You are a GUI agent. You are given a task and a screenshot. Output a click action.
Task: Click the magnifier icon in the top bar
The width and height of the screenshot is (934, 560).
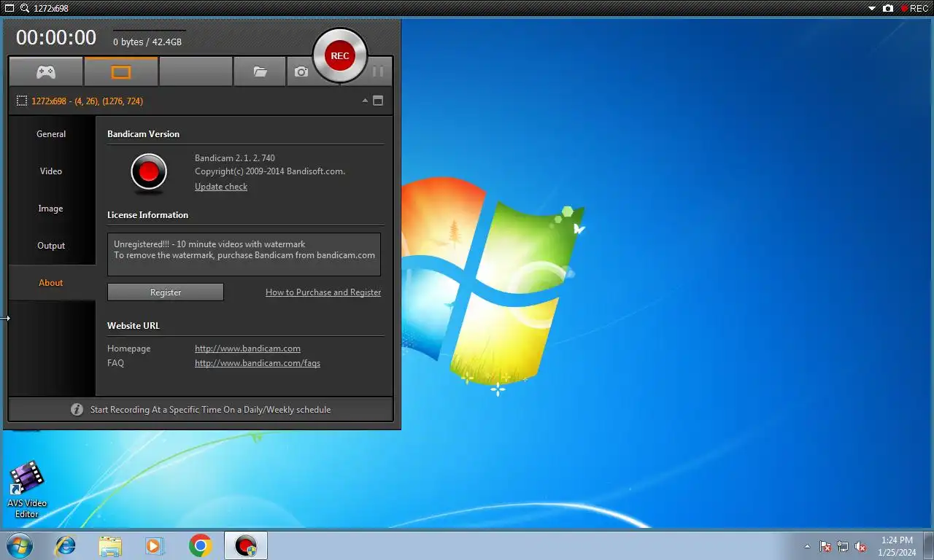coord(25,8)
